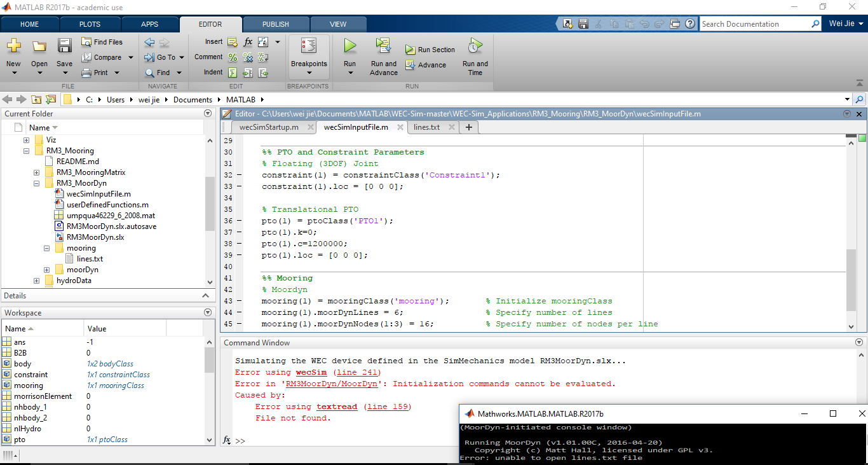Click the Advance button
This screenshot has width=868, height=465.
click(x=426, y=65)
